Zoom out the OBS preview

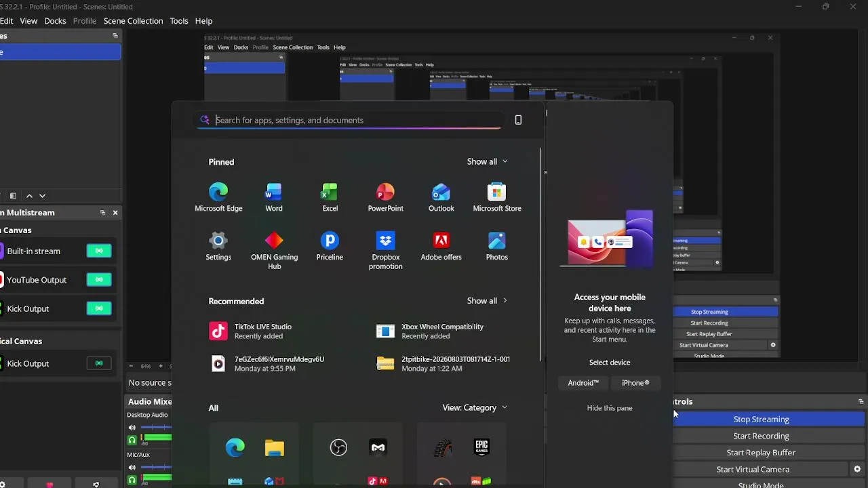131,366
